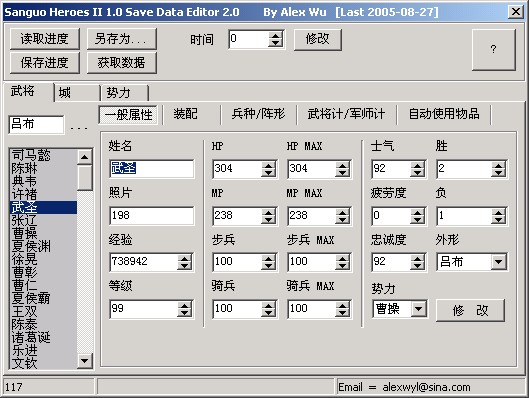This screenshot has width=529, height=398.
Task: Adjust the MP MAX value spinner
Action: pyautogui.click(x=343, y=216)
